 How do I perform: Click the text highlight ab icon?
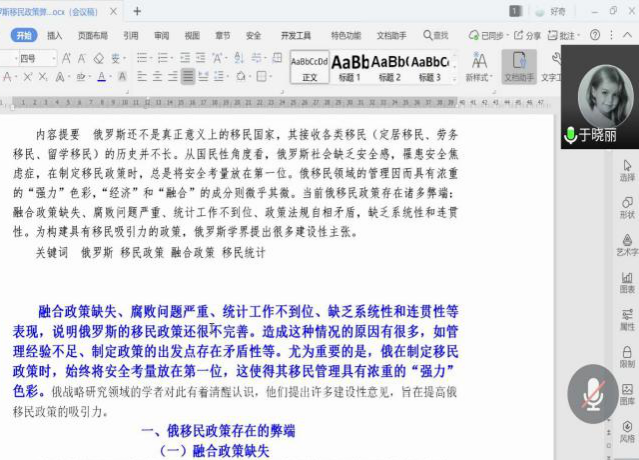coord(81,77)
